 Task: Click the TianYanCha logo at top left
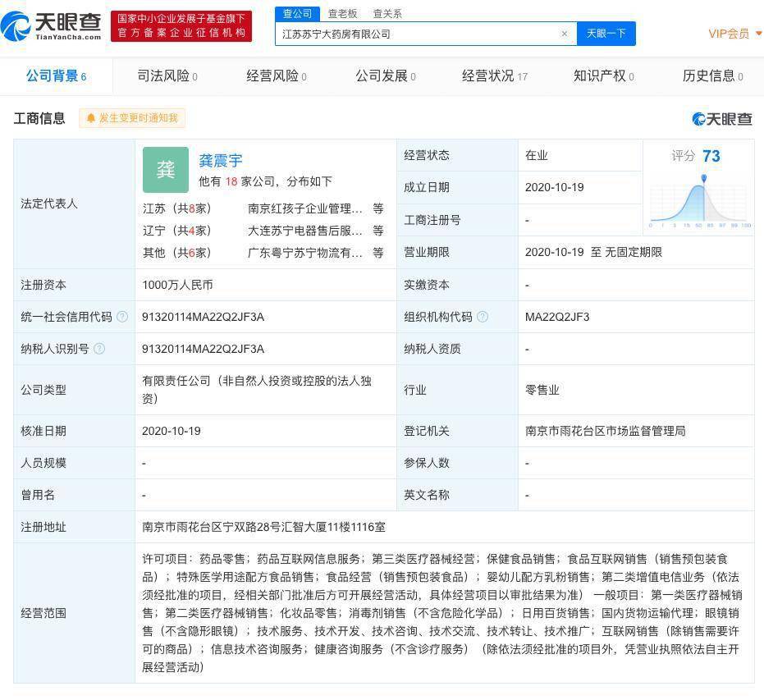coord(51,26)
